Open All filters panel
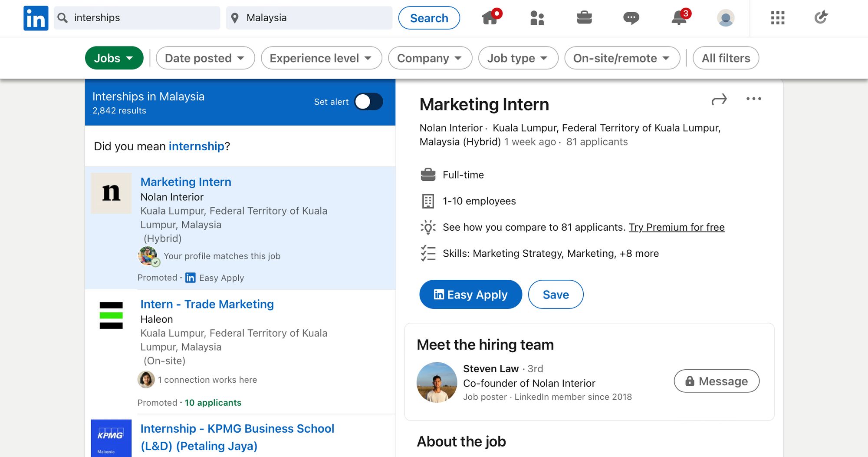 [x=726, y=58]
